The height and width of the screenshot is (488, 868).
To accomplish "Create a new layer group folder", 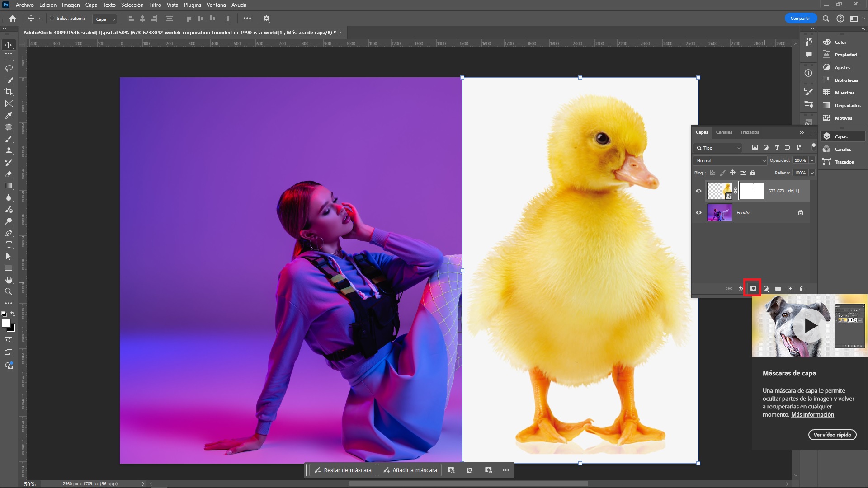I will pyautogui.click(x=778, y=288).
